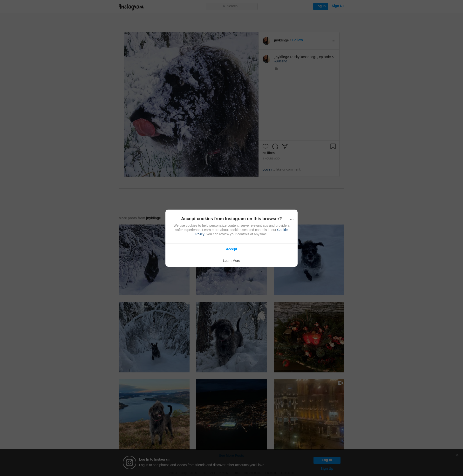This screenshot has width=463, height=476.
Task: Click the comment bubble icon
Action: pyautogui.click(x=275, y=146)
